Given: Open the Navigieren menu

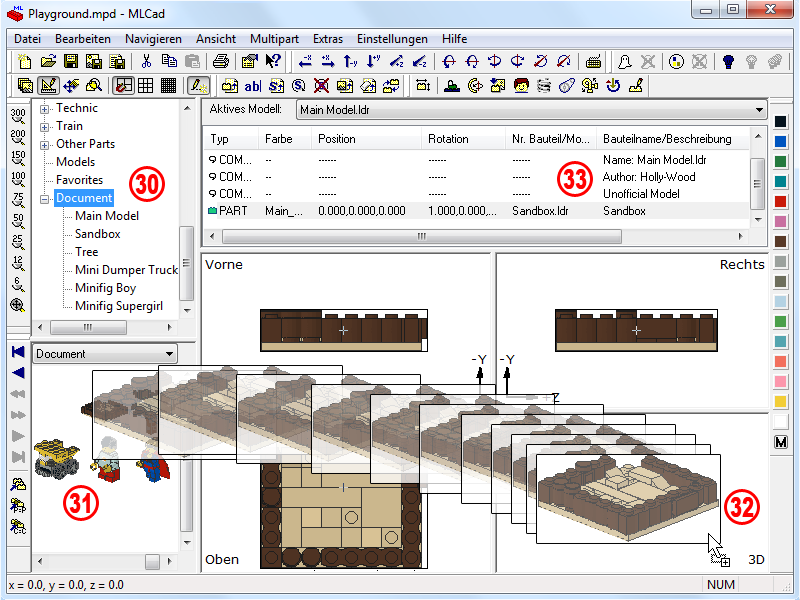Looking at the screenshot, I should point(153,39).
